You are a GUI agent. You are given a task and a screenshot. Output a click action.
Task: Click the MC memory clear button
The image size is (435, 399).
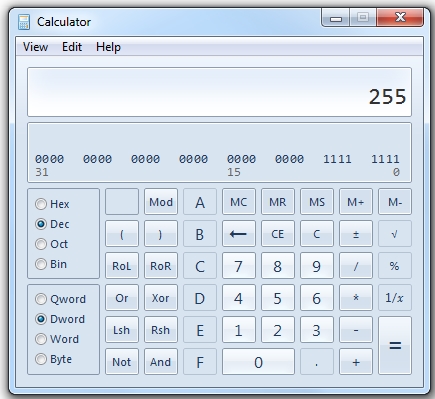[239, 202]
